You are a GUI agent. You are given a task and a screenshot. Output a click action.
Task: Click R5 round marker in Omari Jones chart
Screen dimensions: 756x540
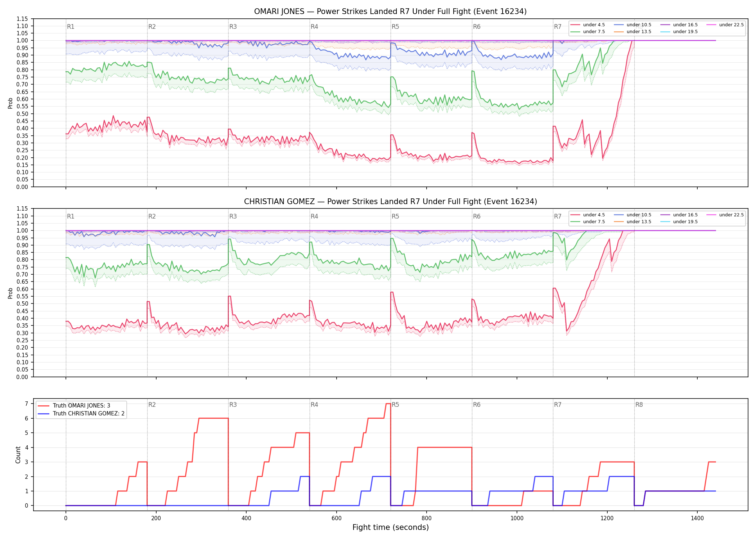point(395,27)
